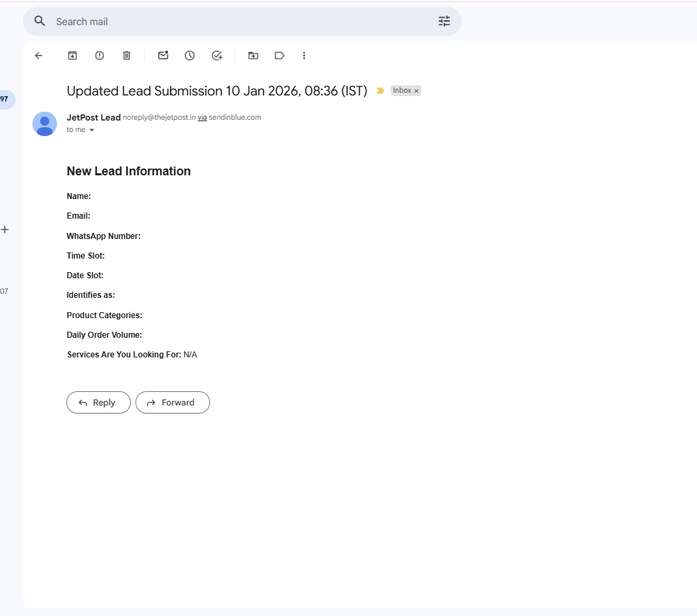697x616 pixels.
Task: Remove the Inbox label with its x
Action: click(417, 91)
